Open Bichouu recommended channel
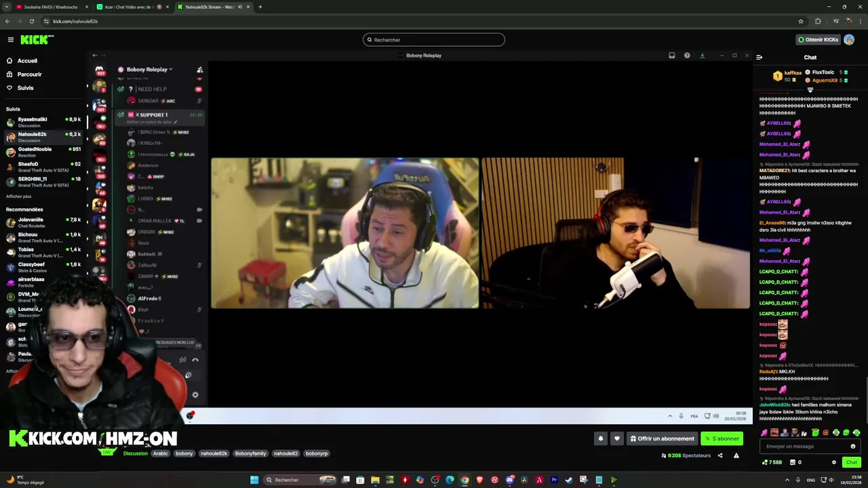Screen dimensions: 868x488 click(43, 237)
